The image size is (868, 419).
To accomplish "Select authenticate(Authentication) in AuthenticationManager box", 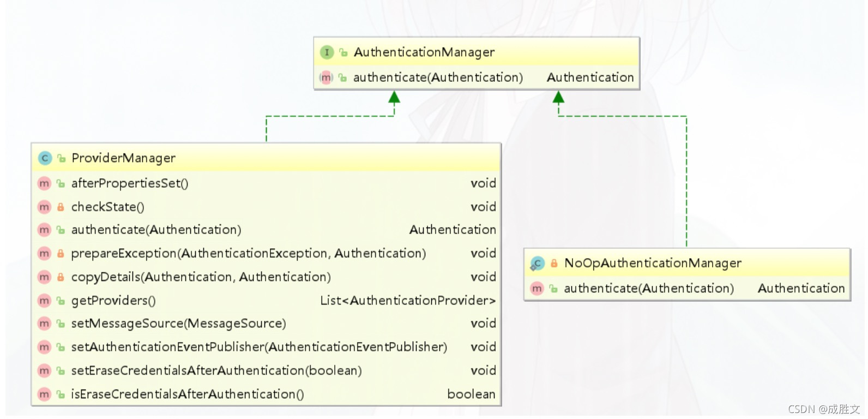I will tap(438, 77).
